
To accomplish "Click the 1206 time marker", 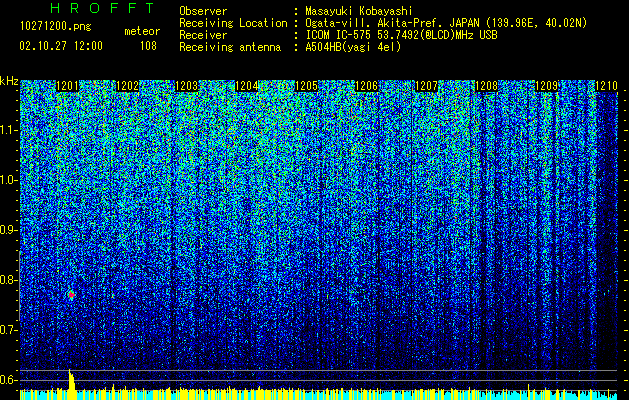I will coord(367,86).
